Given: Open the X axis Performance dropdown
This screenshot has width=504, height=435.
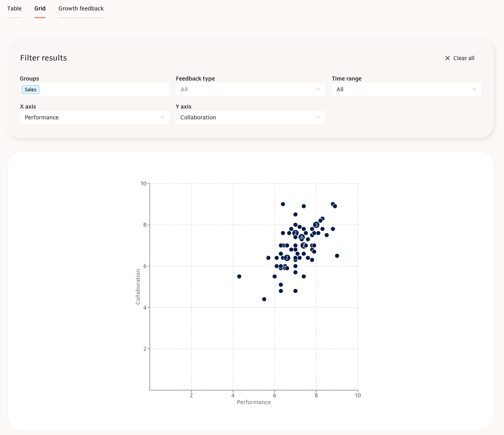Looking at the screenshot, I should 94,117.
